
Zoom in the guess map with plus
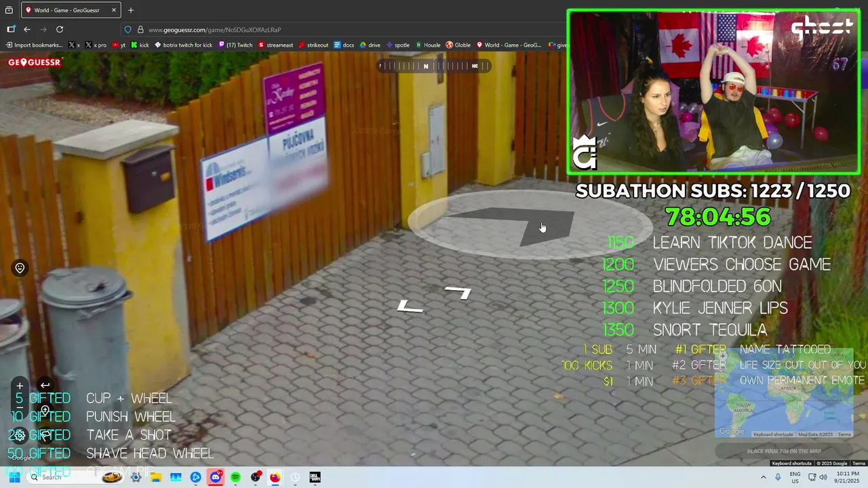(x=723, y=355)
